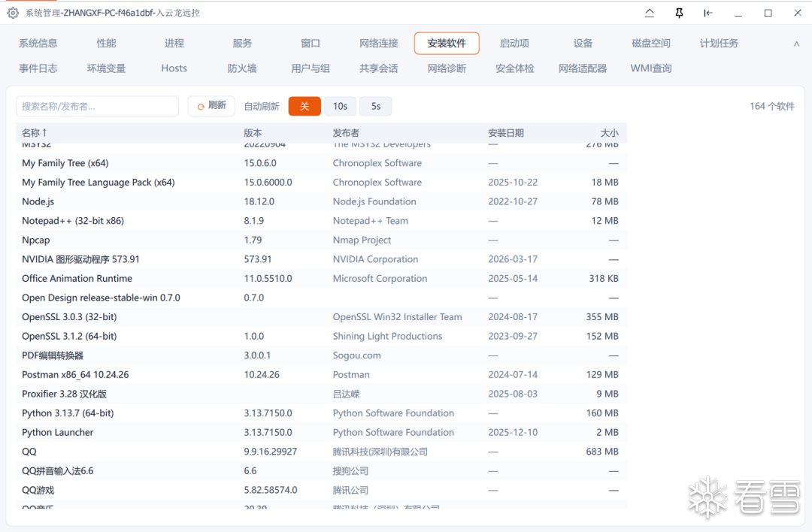Select Office Animation Runtime row
The height and width of the screenshot is (532, 812).
(x=321, y=279)
